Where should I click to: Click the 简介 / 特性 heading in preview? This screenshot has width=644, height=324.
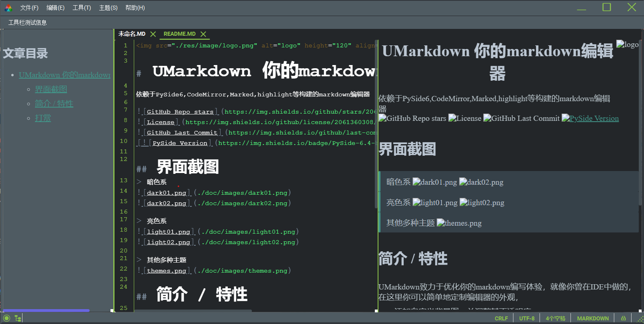pos(413,259)
